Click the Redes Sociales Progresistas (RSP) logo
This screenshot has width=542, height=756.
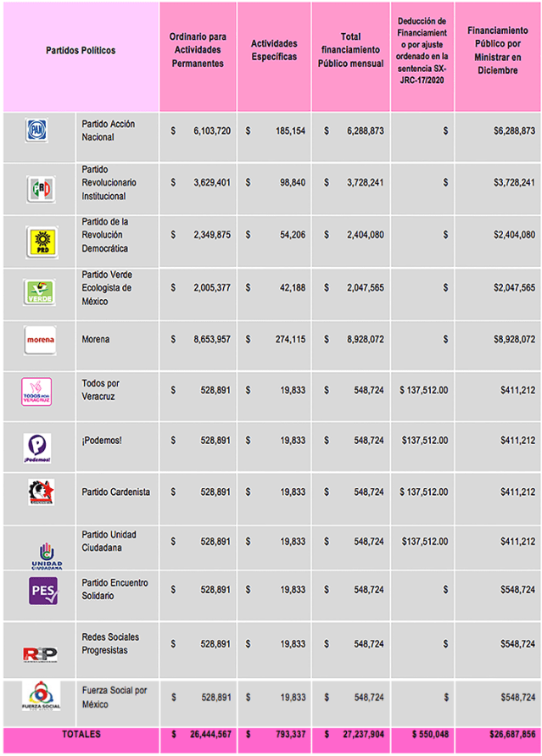click(x=39, y=653)
